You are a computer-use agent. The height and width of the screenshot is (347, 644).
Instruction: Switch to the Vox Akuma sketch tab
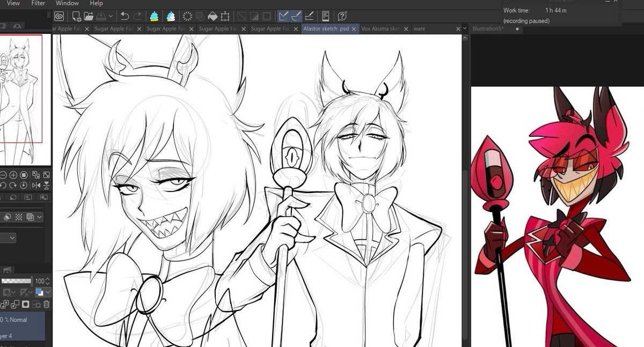(381, 28)
